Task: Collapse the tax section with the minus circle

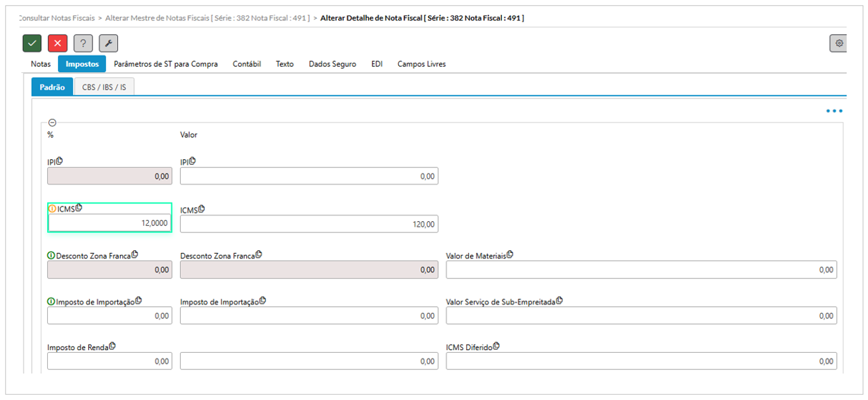Action: click(x=52, y=123)
